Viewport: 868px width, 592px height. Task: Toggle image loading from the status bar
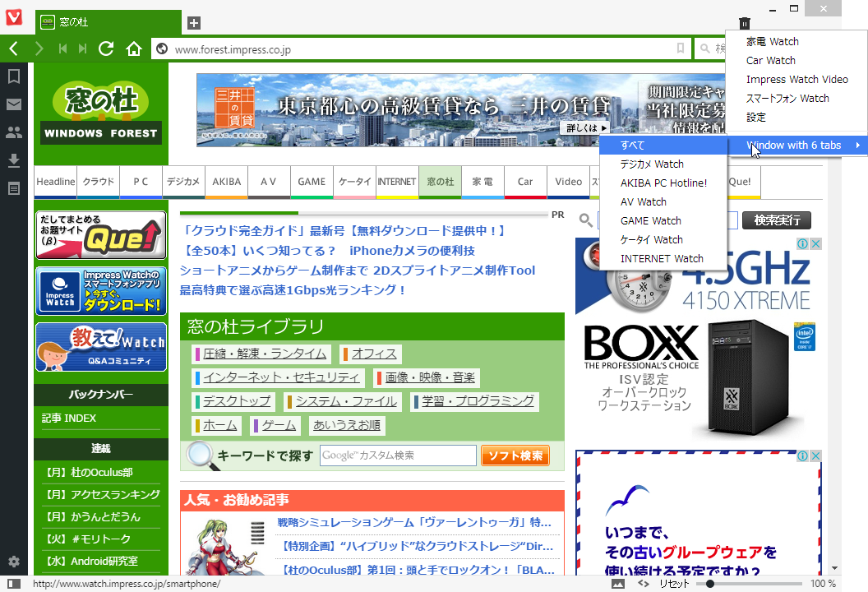[619, 584]
